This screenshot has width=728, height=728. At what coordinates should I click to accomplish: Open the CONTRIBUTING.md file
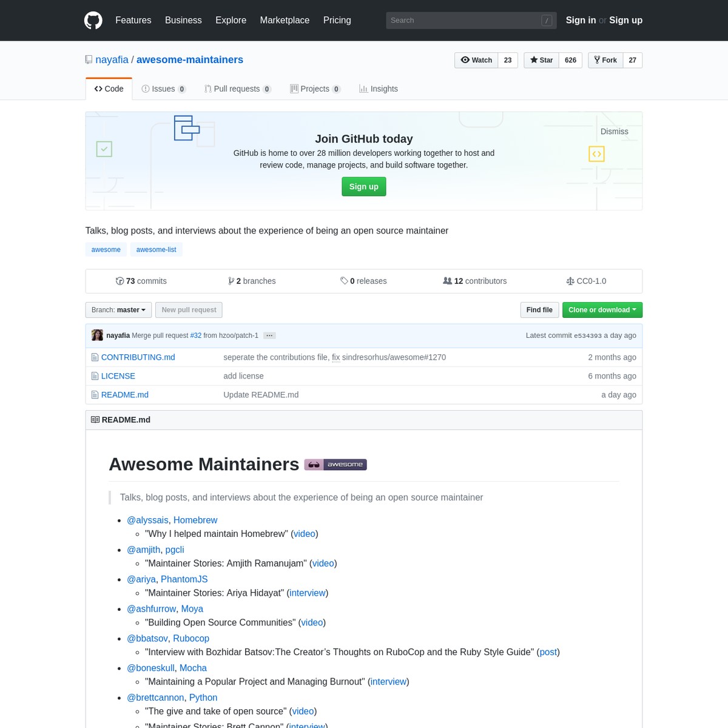pos(138,357)
